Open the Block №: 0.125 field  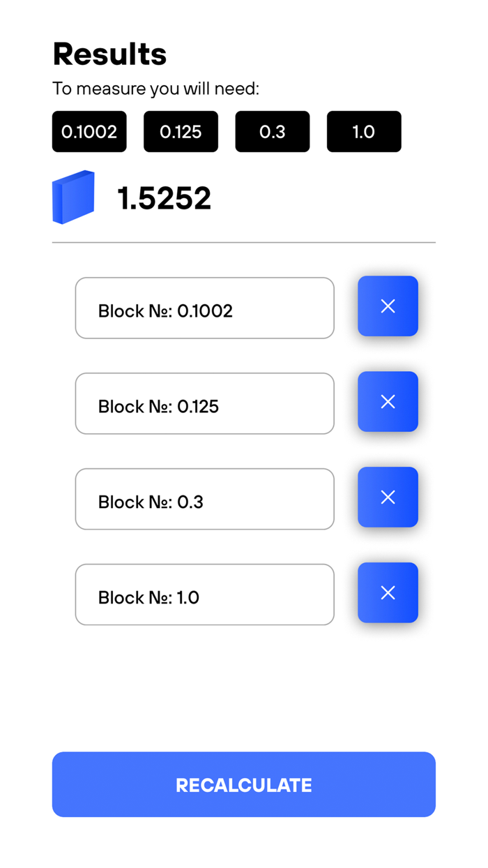[204, 403]
